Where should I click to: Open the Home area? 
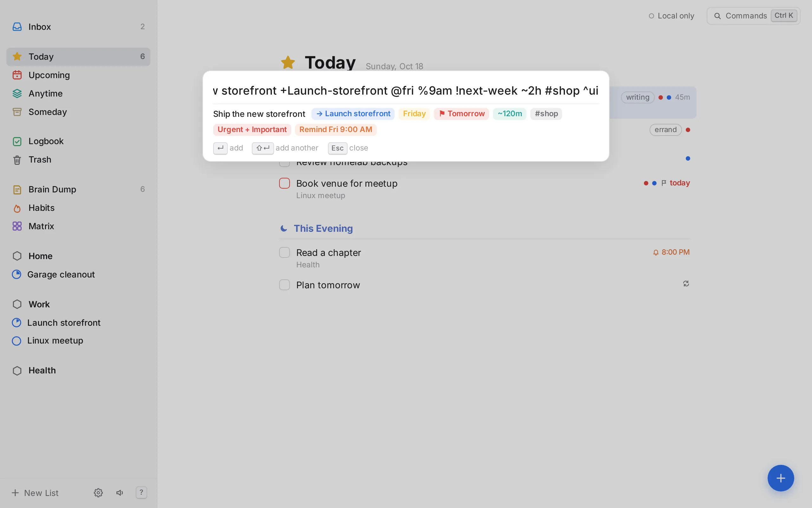[78, 256]
